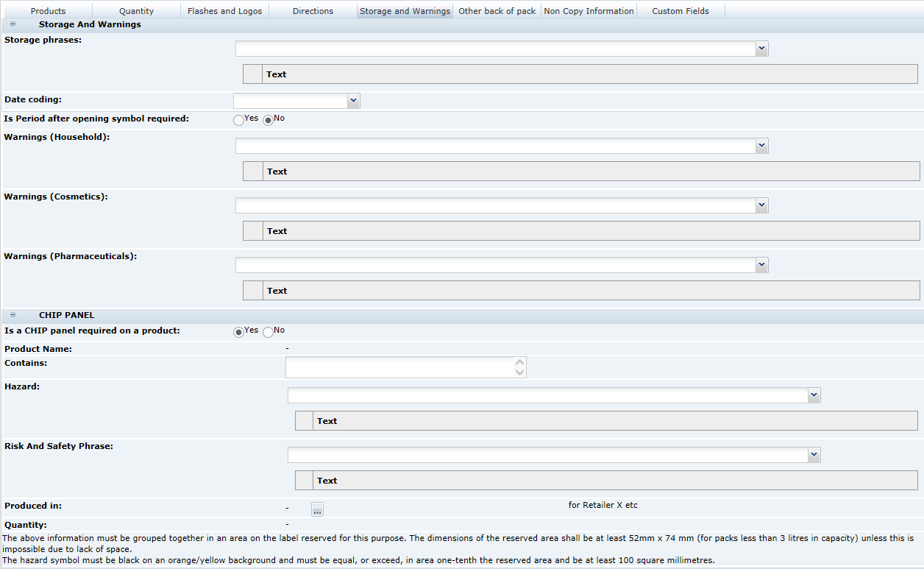Viewport: 924px width, 569px height.
Task: Switch to the Non Copy Information tab
Action: pos(589,10)
